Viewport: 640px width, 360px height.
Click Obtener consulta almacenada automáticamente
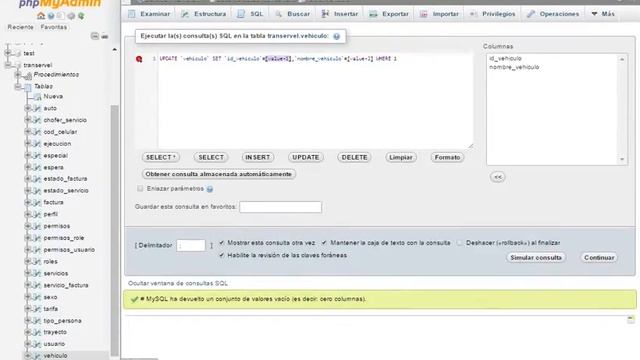[219, 174]
